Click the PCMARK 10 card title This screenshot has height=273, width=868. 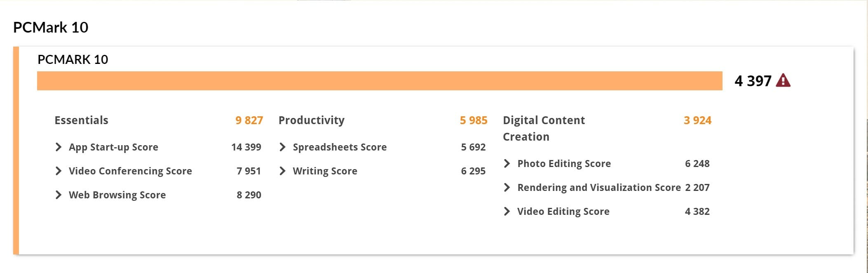click(73, 60)
